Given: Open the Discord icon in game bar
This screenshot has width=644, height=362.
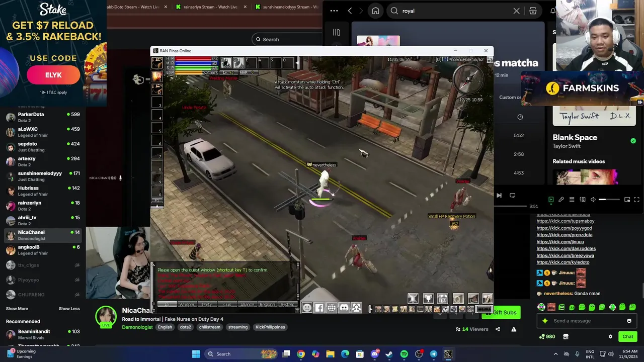Looking at the screenshot, I should click(344, 308).
